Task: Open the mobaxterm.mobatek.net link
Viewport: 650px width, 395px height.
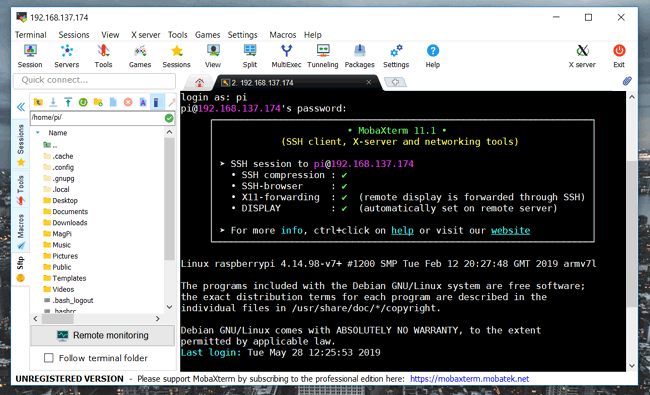Action: coord(469,378)
